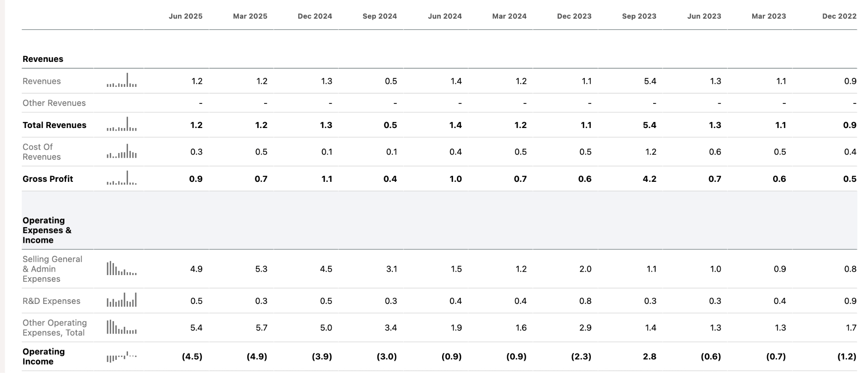The height and width of the screenshot is (373, 868).
Task: Open the R&D Expenses sparkline chart
Action: [122, 301]
